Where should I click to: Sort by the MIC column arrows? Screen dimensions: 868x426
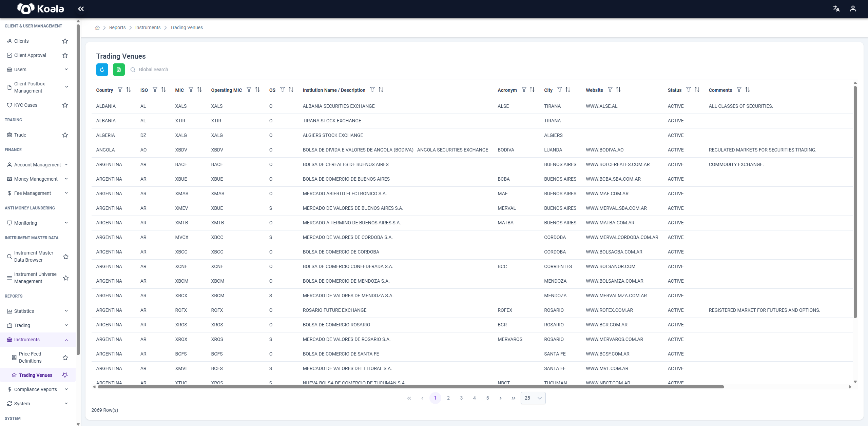click(x=199, y=90)
